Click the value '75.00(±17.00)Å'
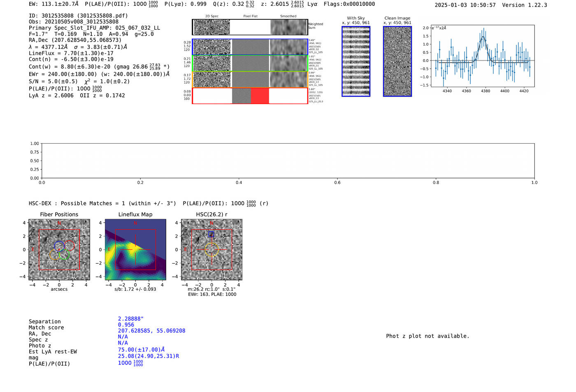The width and height of the screenshot is (576, 392). click(x=142, y=350)
